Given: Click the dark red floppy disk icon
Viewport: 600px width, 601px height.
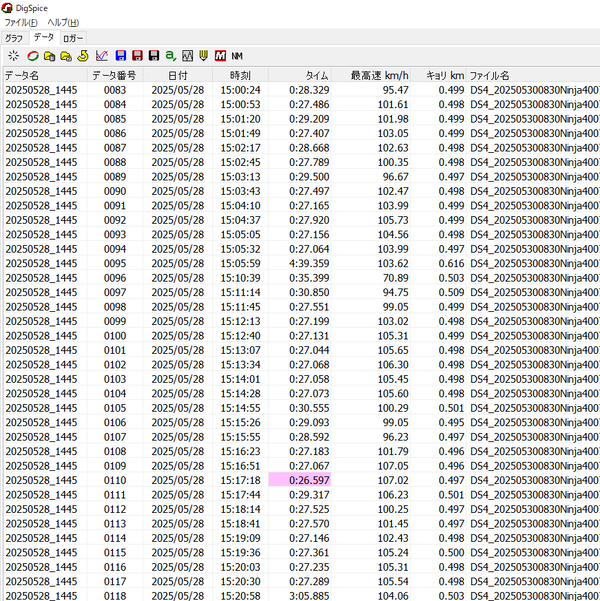Looking at the screenshot, I should point(137,56).
